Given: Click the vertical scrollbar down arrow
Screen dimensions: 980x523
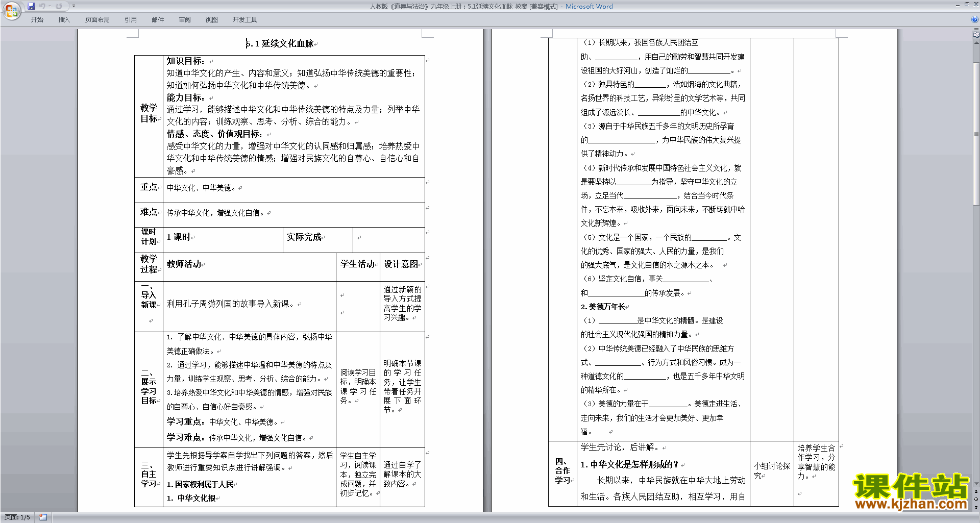Looking at the screenshot, I should (976, 483).
